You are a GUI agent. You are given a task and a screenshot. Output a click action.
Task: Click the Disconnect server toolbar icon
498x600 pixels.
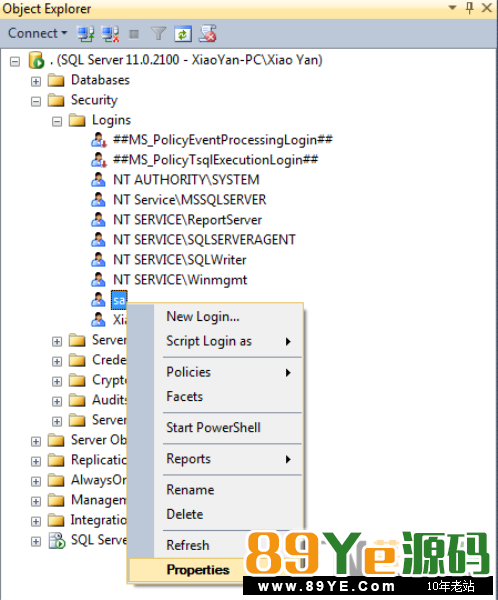[x=110, y=34]
